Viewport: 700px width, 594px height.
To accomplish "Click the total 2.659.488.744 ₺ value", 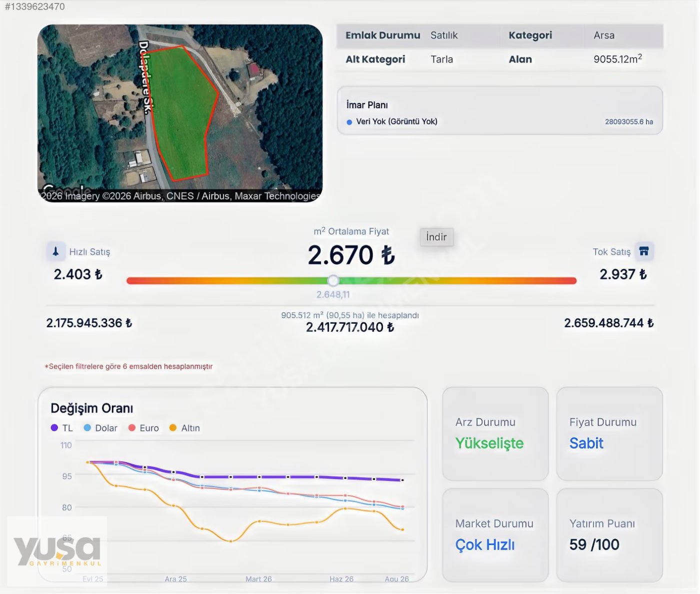I will [x=609, y=323].
